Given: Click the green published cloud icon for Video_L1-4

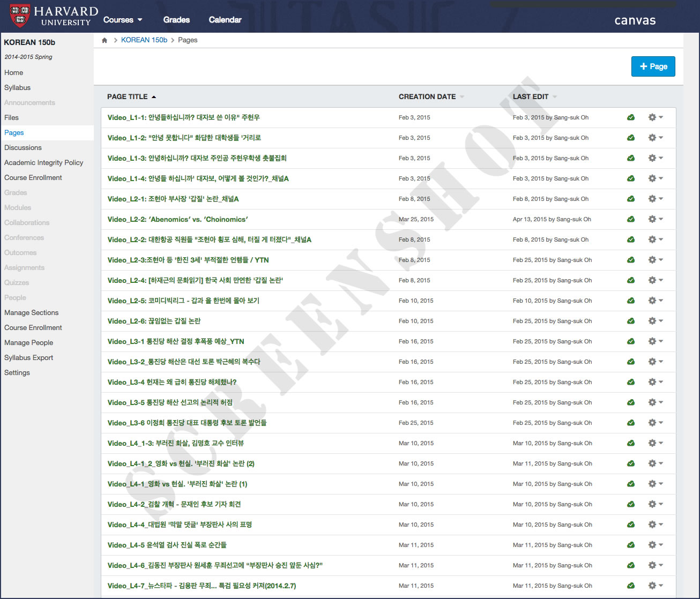Looking at the screenshot, I should click(x=631, y=178).
